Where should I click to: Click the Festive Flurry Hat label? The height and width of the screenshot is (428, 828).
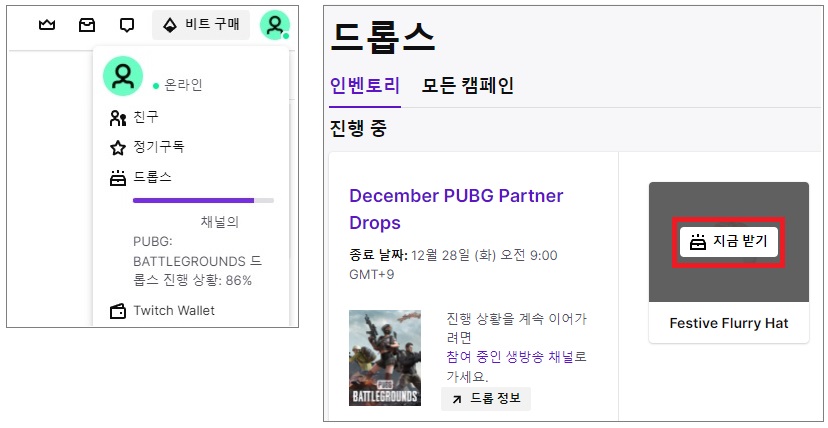(729, 324)
